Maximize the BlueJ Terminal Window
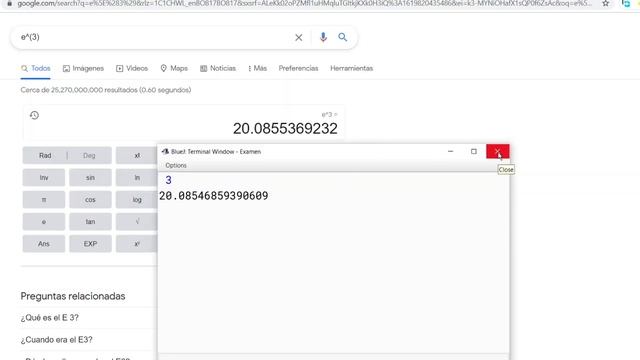640x360 pixels. (x=473, y=151)
